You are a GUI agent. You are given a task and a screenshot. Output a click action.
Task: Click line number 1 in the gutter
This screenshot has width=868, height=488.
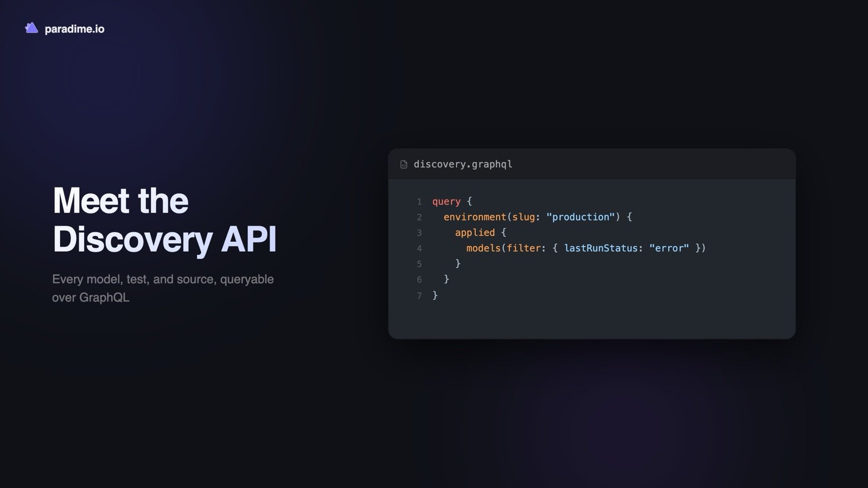tap(419, 202)
